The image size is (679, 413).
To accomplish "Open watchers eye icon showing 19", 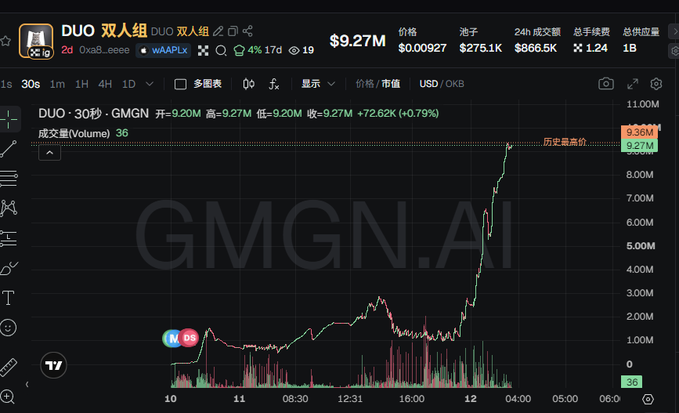I will [301, 51].
